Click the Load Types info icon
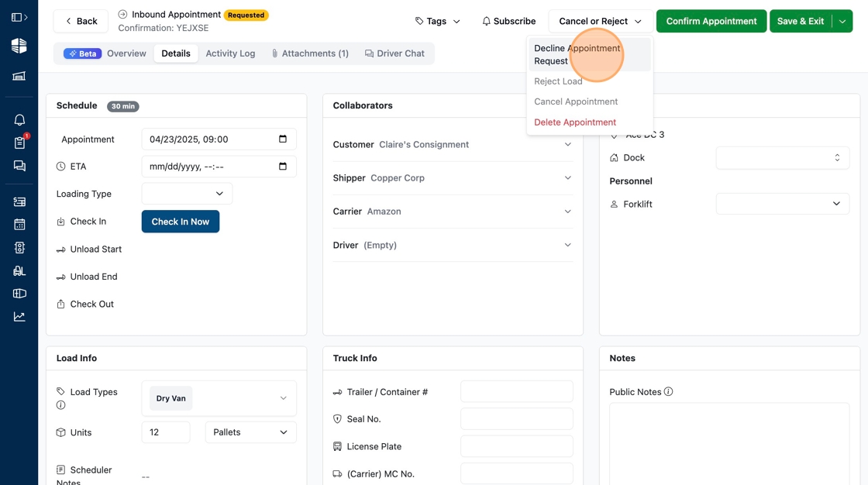This screenshot has width=868, height=485. [x=61, y=405]
